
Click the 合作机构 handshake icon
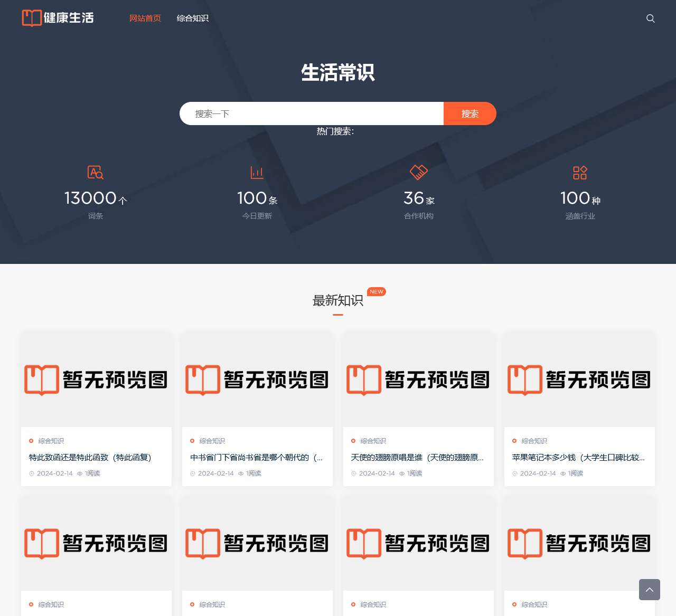click(418, 172)
